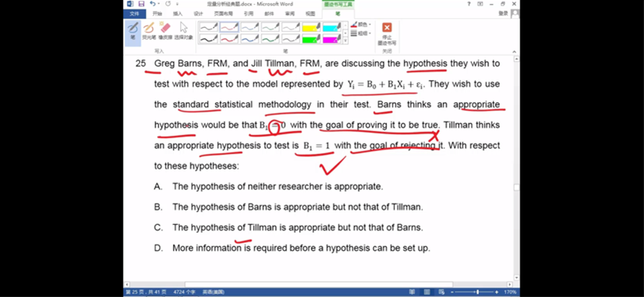The height and width of the screenshot is (297, 644).
Task: Collapse the ribbon with the chevron
Action: pyautogui.click(x=515, y=51)
